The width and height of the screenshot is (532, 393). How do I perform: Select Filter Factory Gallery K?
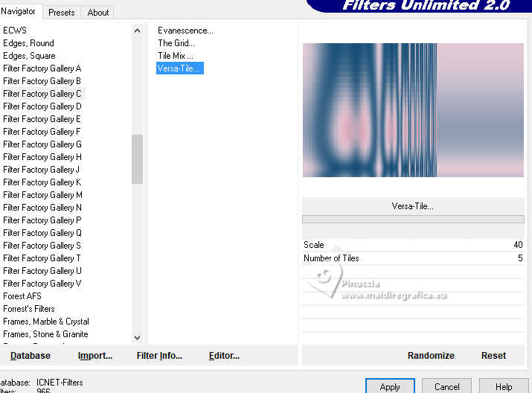point(42,182)
